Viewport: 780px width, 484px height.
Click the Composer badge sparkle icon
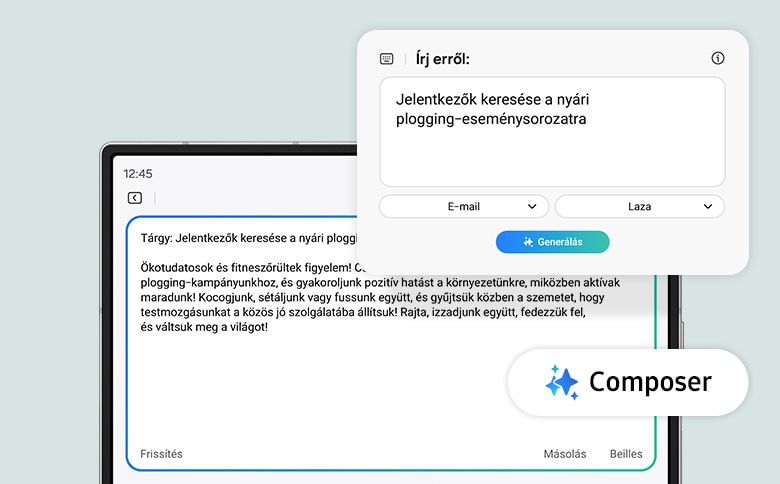562,382
